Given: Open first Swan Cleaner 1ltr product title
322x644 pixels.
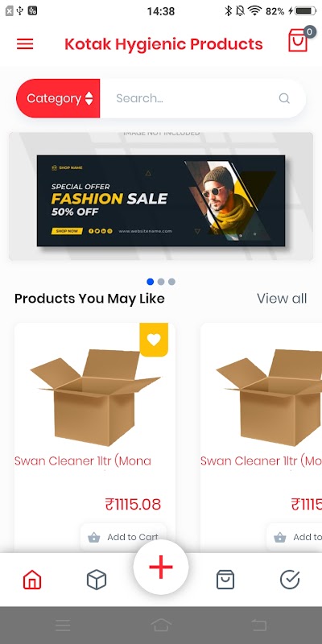Looking at the screenshot, I should 83,460.
